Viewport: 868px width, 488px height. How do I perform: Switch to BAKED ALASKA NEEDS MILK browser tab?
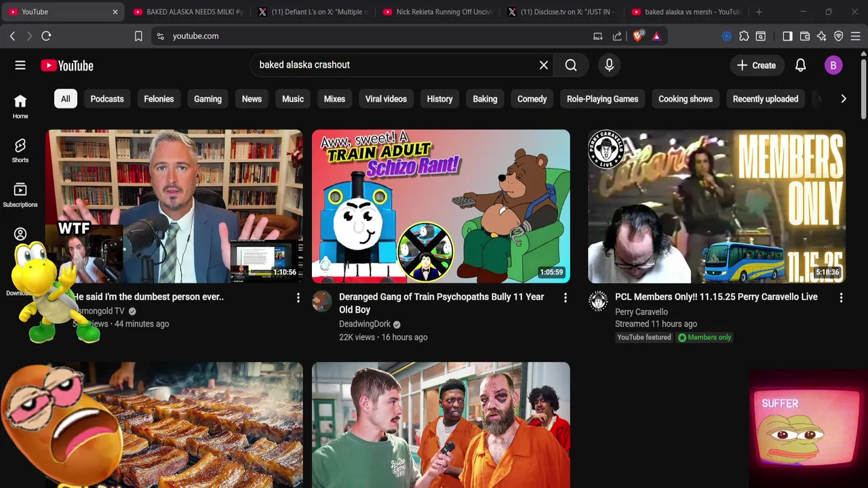[x=188, y=12]
